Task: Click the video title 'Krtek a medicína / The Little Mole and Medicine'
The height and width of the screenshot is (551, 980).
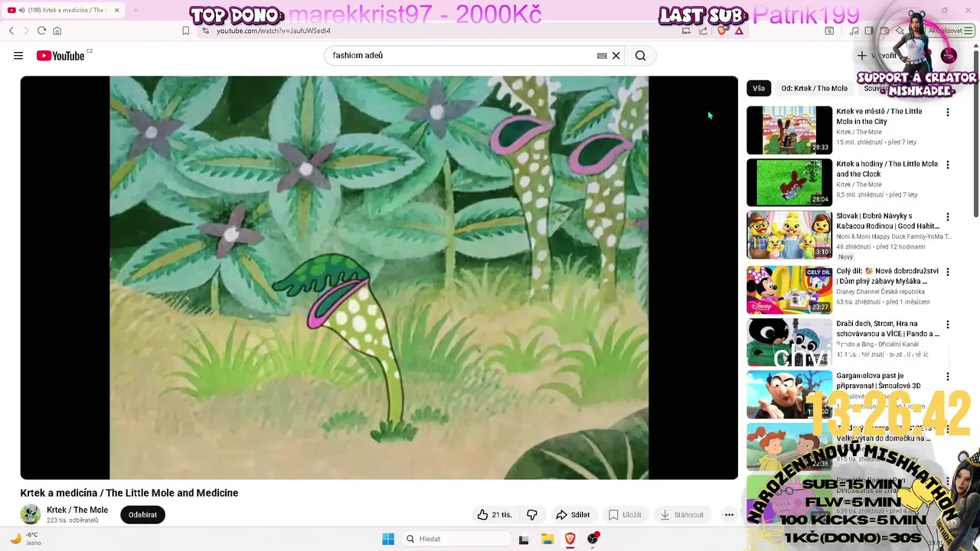Action: (129, 493)
